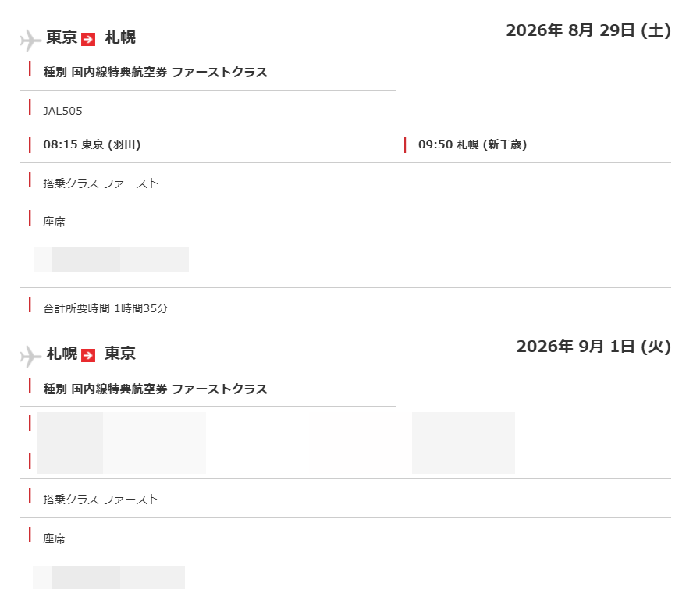
Task: Click the airplane icon beside 札幌 → 東京
Action: coord(30,357)
